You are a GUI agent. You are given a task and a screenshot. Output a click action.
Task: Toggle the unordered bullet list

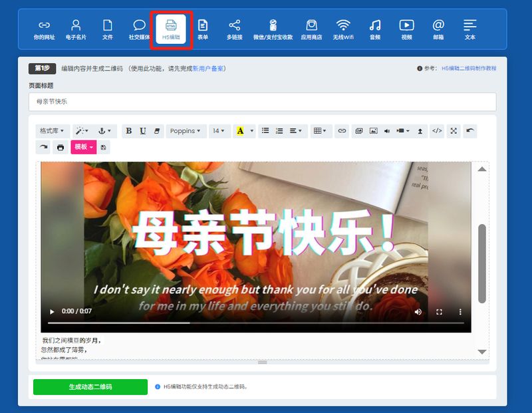coord(265,131)
